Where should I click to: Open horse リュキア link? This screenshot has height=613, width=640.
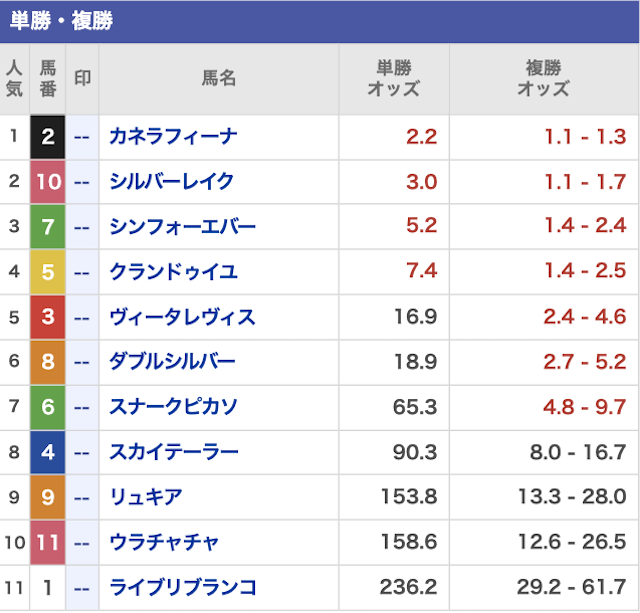pyautogui.click(x=146, y=497)
